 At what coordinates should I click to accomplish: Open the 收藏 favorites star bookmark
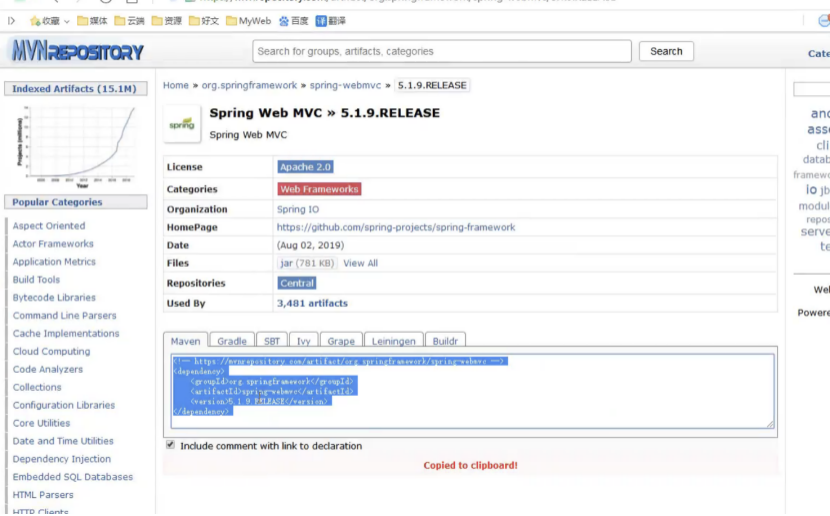[45, 21]
